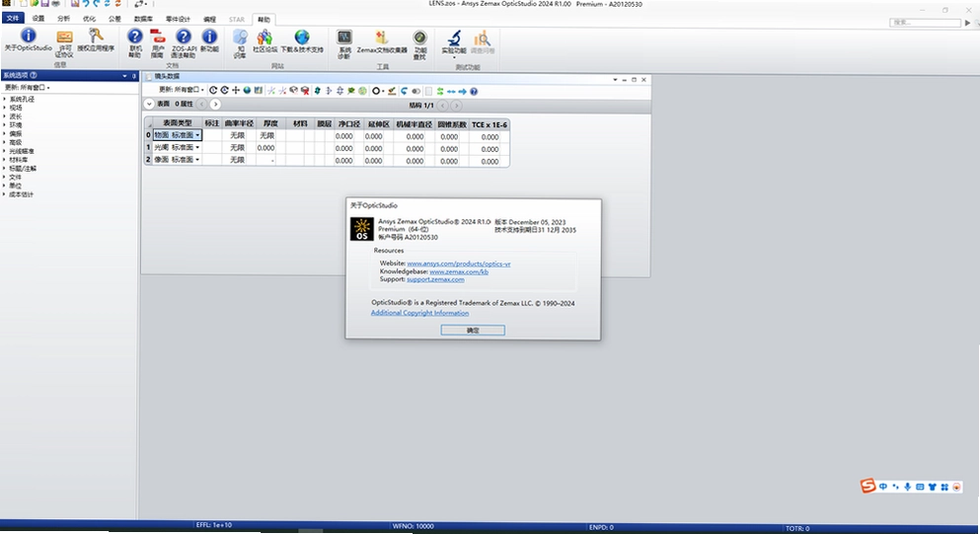Screen dimensions: 980x534
Task: Go to next surface with the right-arrow button beside 属性
Action: point(215,104)
